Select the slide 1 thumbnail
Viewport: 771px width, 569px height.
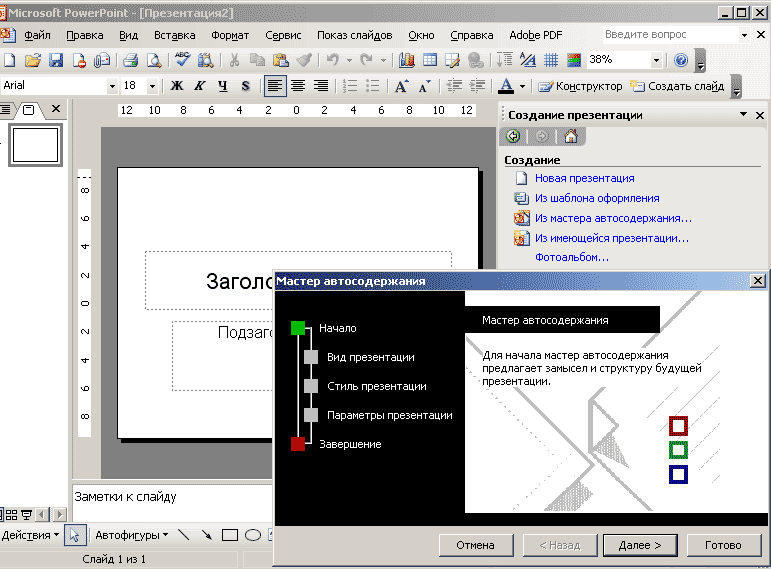pyautogui.click(x=35, y=145)
